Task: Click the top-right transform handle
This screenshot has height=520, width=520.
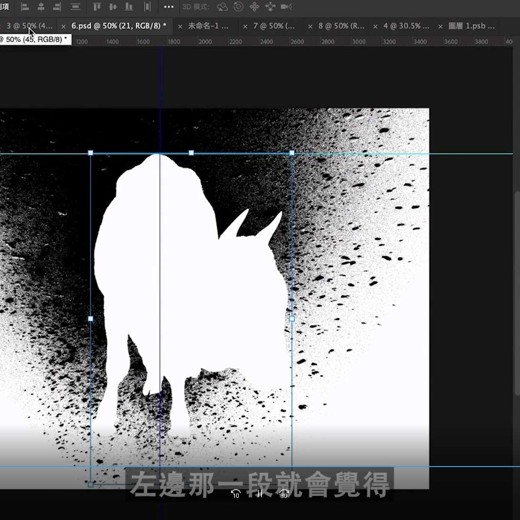Action: click(292, 153)
